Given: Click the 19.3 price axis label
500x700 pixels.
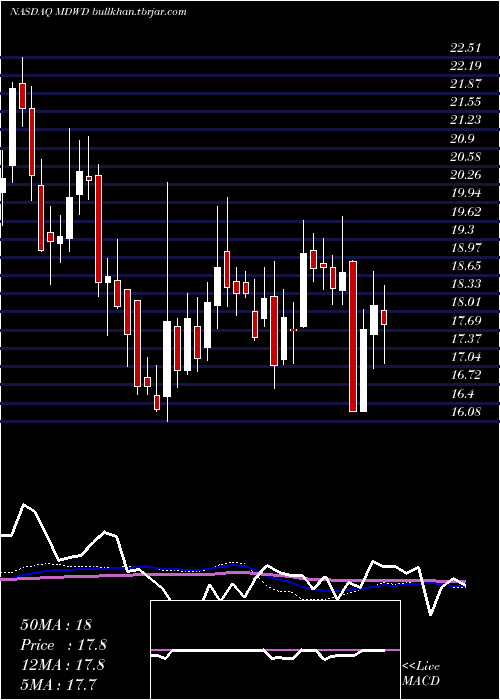Looking at the screenshot, I should coord(462,229).
